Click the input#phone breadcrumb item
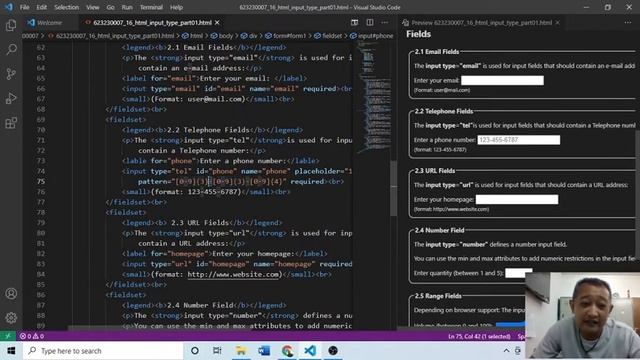 tap(372, 36)
